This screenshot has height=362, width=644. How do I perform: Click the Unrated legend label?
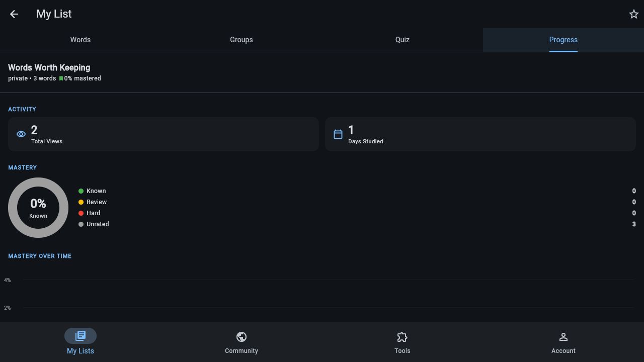click(98, 224)
